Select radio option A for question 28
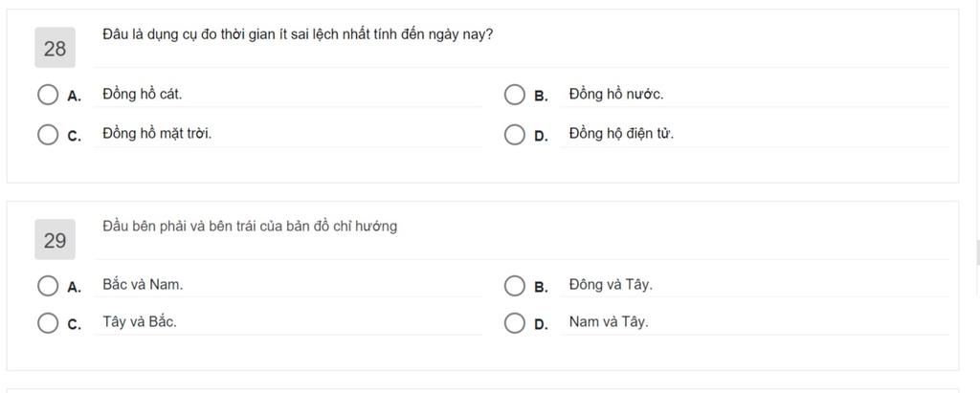 [x=48, y=95]
